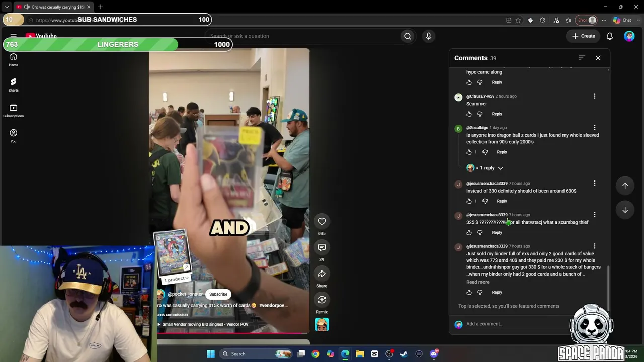Open Discord from the taskbar

(x=434, y=354)
